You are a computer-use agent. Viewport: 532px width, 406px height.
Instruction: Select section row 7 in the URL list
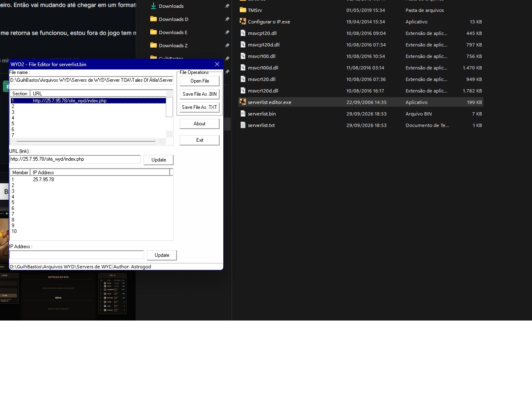pyautogui.click(x=88, y=135)
